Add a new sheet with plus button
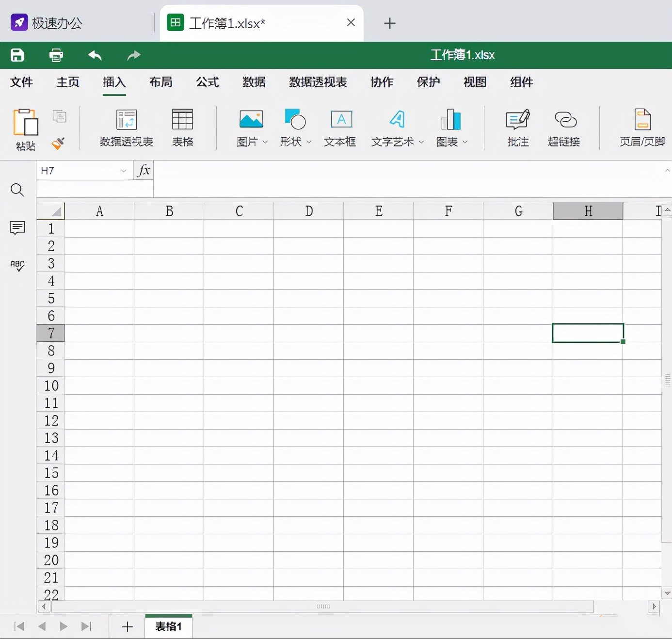672x639 pixels. pyautogui.click(x=128, y=627)
